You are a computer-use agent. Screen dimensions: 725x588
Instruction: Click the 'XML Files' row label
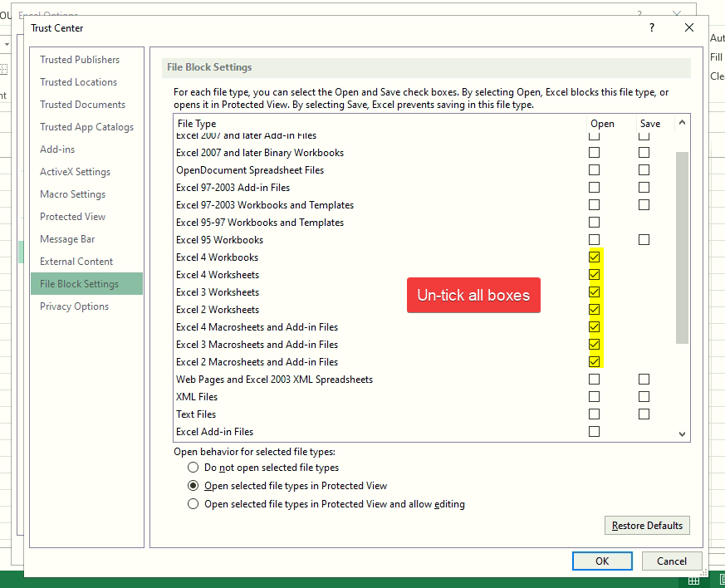[x=197, y=397]
